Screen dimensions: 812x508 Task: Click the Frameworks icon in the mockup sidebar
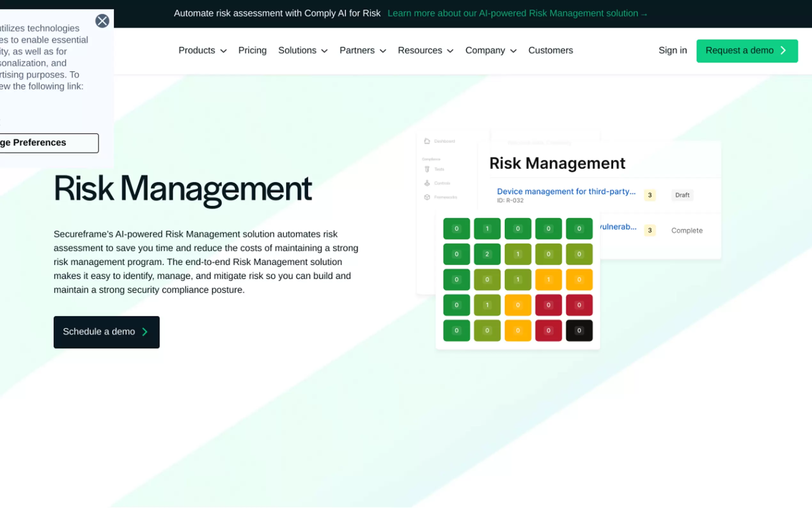click(427, 197)
